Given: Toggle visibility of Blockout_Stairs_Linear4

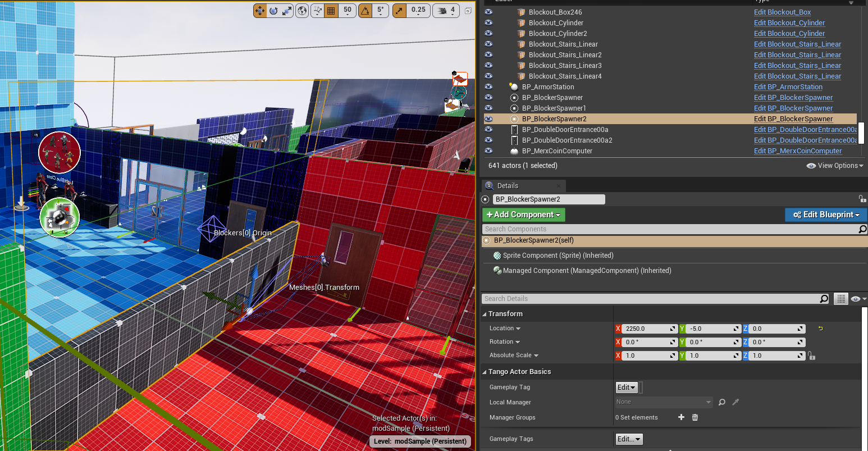Looking at the screenshot, I should coord(488,76).
